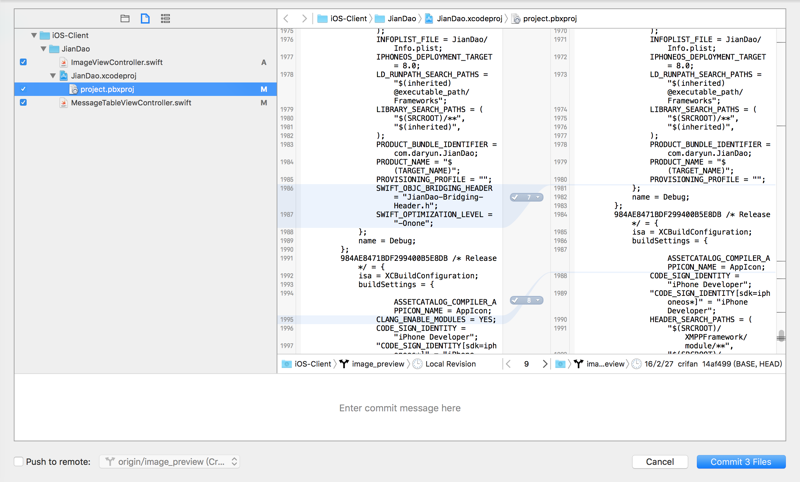Click the clock icon beside 16/2/27 revision
Screen dimensions: 800x482
(x=636, y=364)
